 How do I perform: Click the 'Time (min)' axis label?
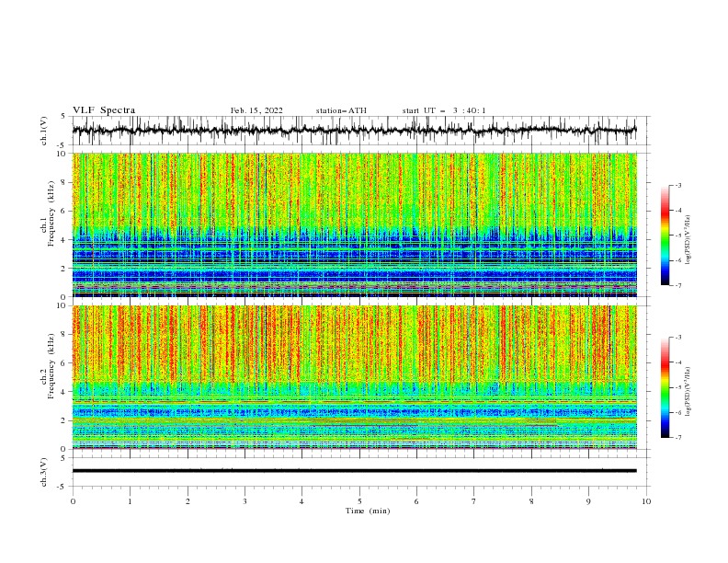tap(368, 511)
